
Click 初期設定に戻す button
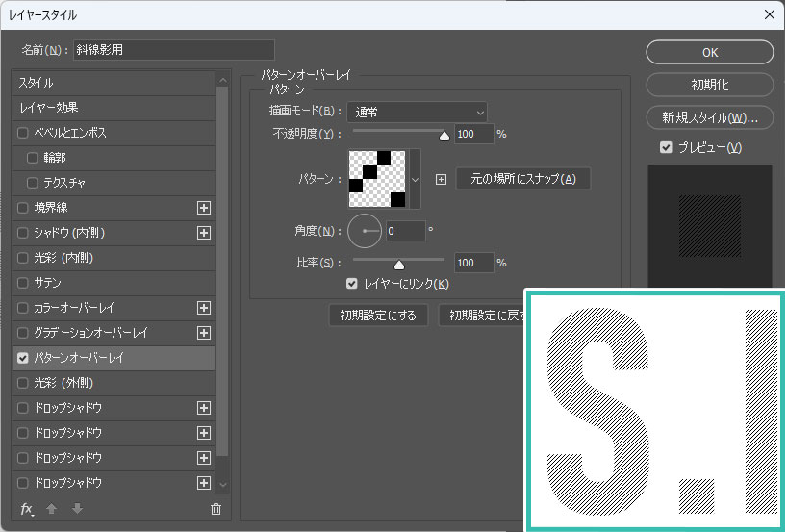click(482, 316)
